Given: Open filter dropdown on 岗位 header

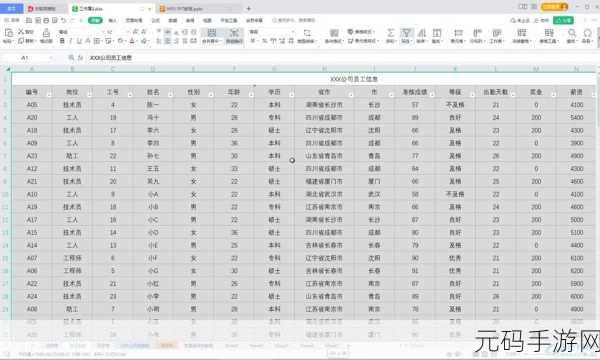Looking at the screenshot, I should pos(90,94).
